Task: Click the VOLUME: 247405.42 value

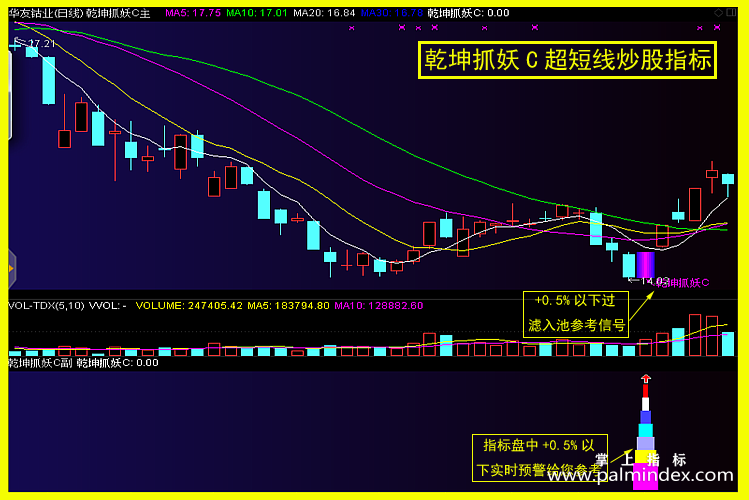Action: coord(189,306)
